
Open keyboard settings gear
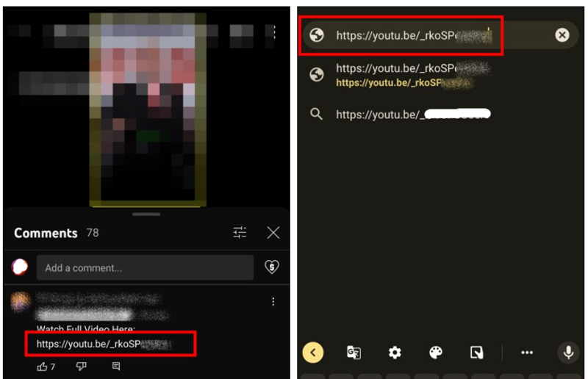pyautogui.click(x=395, y=353)
